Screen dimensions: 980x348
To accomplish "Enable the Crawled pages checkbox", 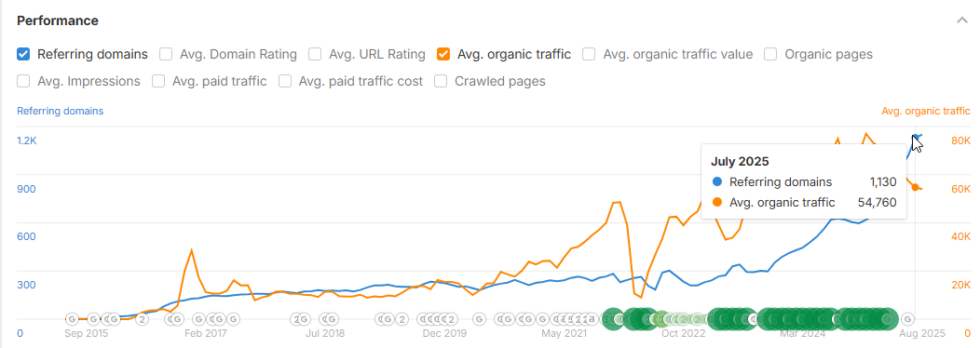I will 441,81.
